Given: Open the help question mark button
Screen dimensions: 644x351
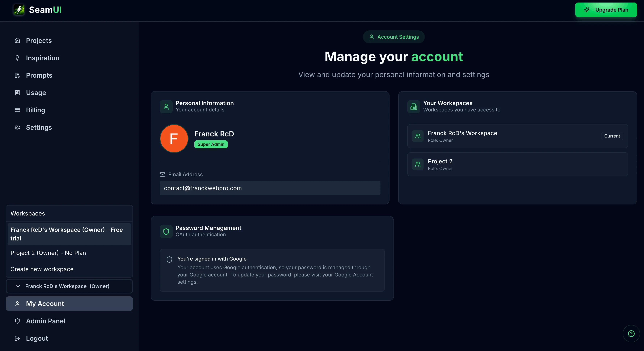Looking at the screenshot, I should 631,333.
